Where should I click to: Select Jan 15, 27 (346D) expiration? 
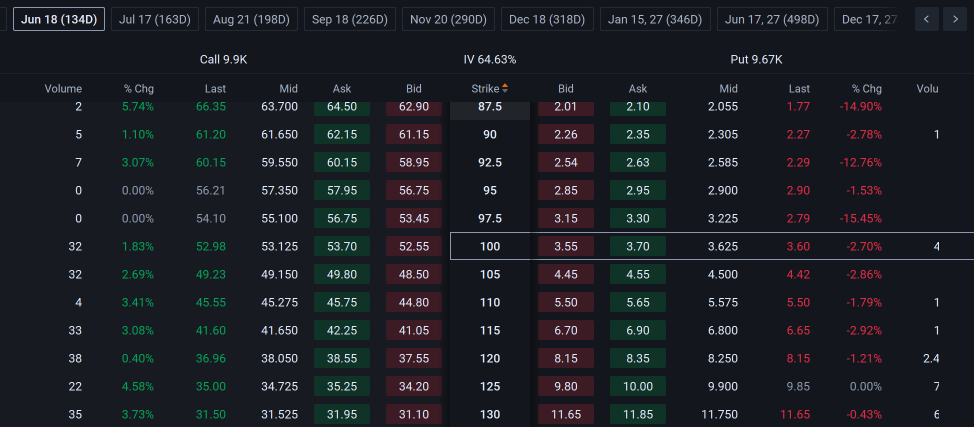pyautogui.click(x=655, y=19)
